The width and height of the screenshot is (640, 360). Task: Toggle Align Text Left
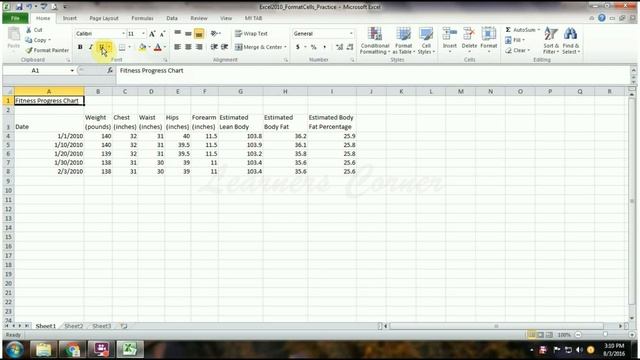point(178,47)
